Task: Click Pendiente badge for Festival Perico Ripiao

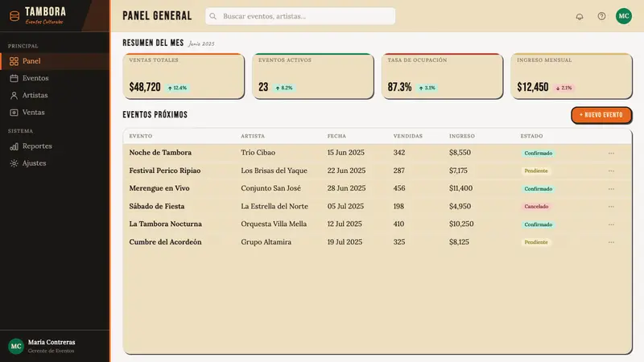Action: click(x=536, y=171)
